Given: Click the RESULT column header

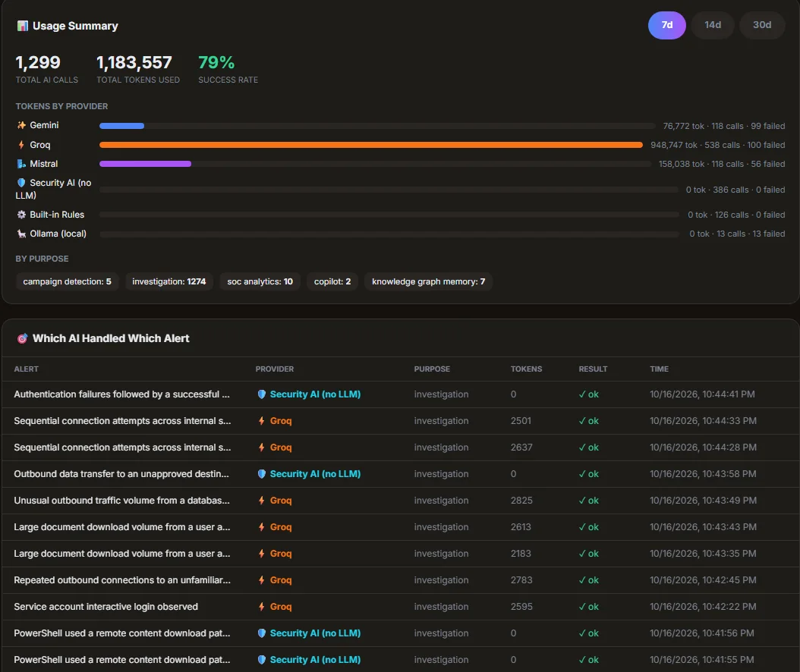Looking at the screenshot, I should 593,369.
